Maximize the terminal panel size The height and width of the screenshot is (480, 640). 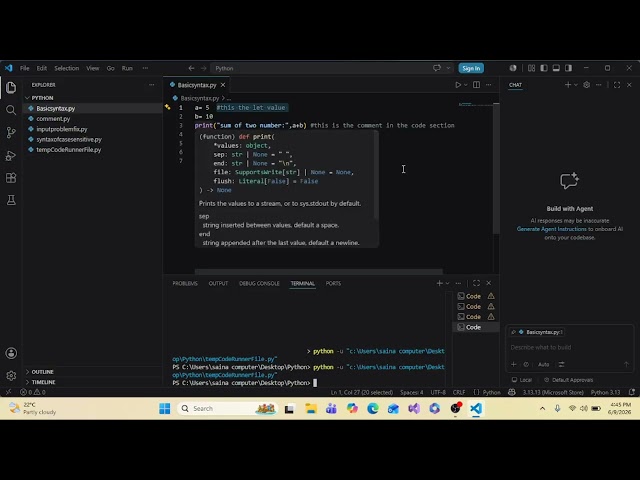click(x=476, y=283)
